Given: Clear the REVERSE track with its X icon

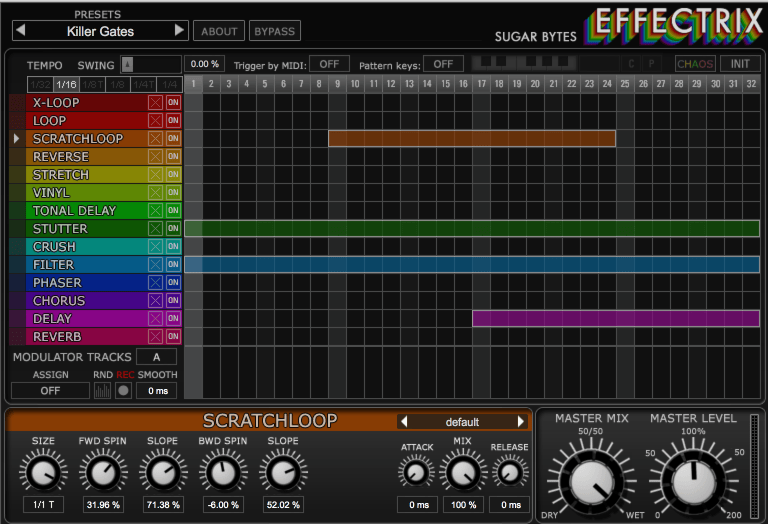Looking at the screenshot, I should (155, 157).
